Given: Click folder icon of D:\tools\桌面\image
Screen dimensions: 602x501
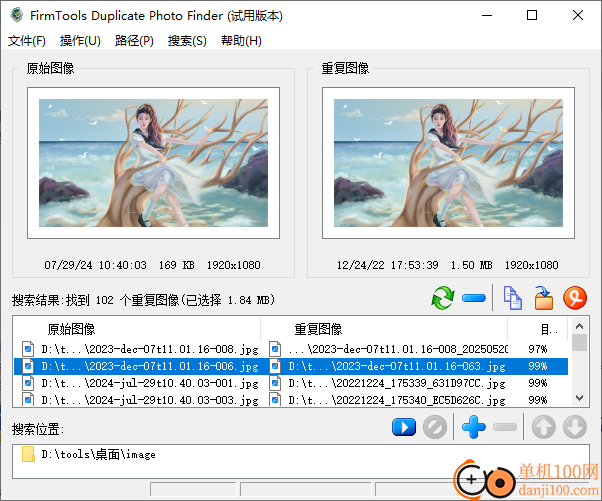Looking at the screenshot, I should 28,454.
